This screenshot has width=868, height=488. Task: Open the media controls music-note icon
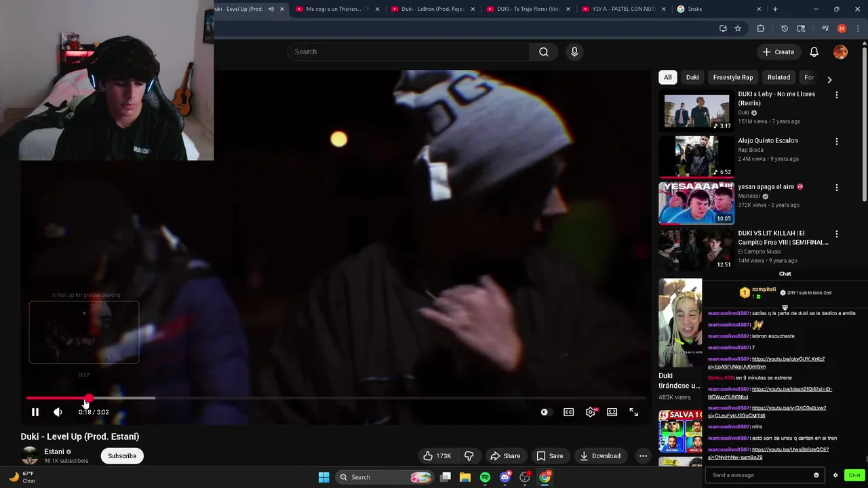tap(825, 28)
